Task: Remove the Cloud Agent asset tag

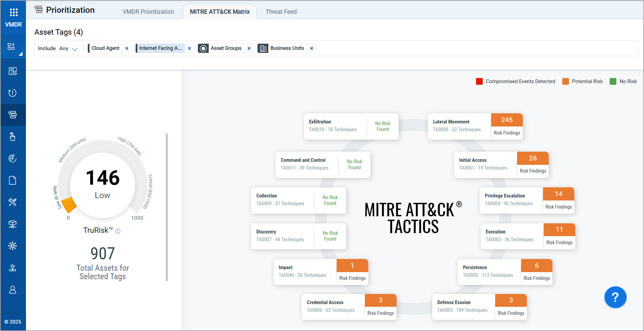Action: point(127,48)
